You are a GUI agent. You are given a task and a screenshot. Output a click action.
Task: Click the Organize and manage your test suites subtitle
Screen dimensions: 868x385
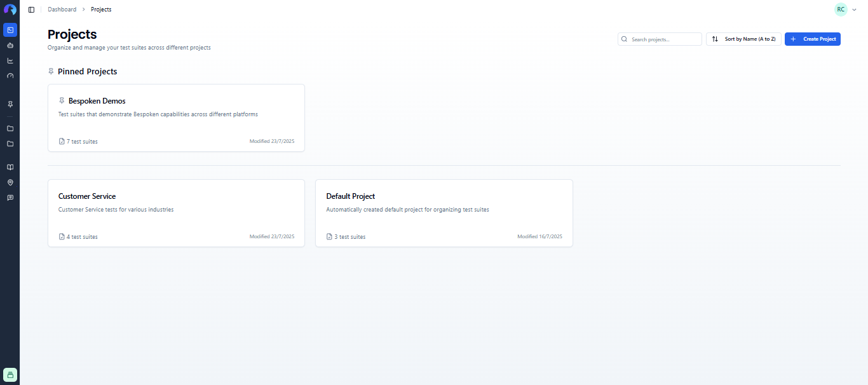(x=129, y=48)
